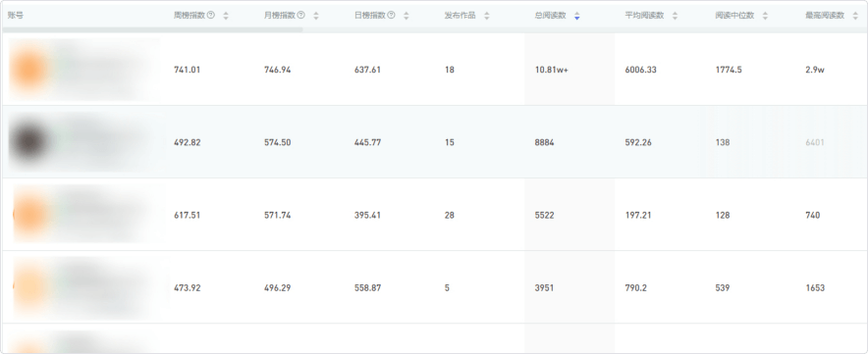Select the monthly index value 496.29
The width and height of the screenshot is (868, 354).
tap(277, 287)
